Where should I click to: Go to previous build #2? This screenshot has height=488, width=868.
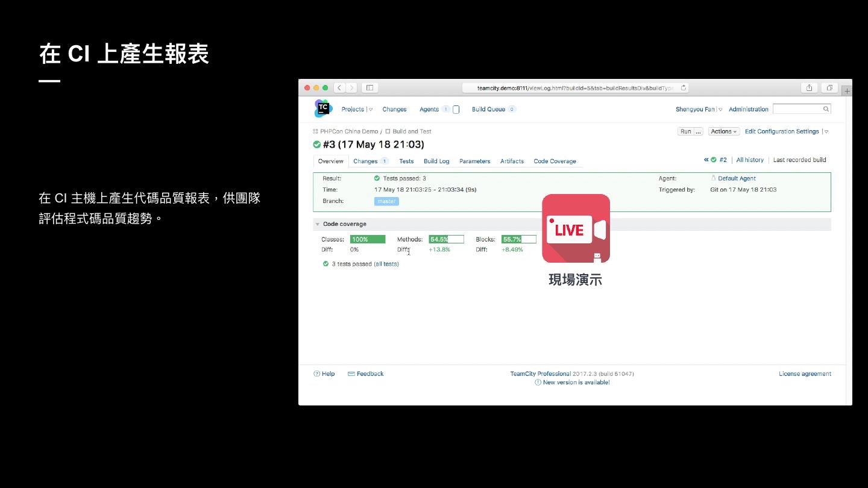723,160
